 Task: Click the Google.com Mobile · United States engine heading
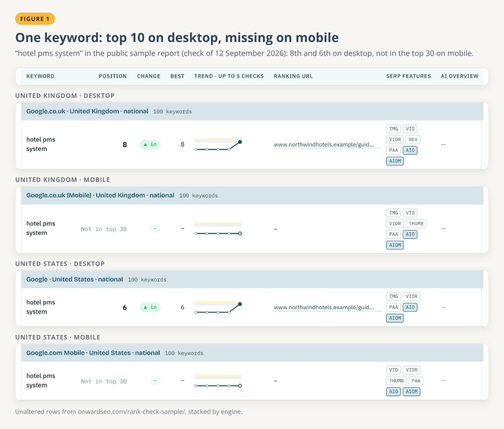(x=93, y=353)
